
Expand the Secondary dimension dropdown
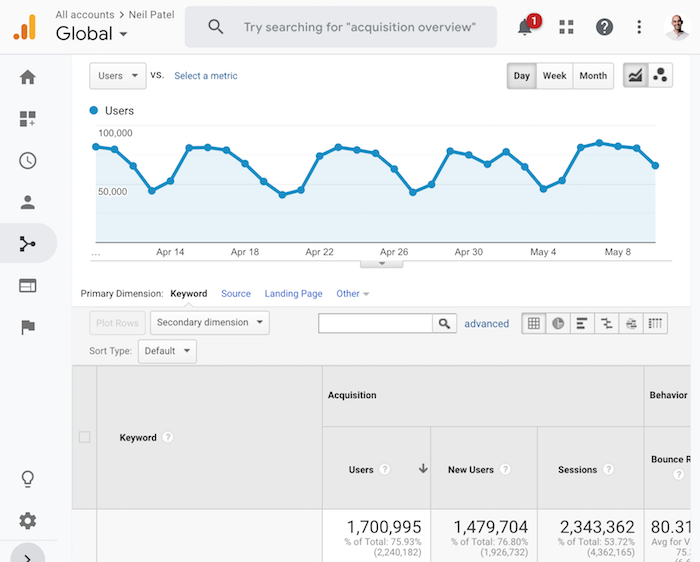[x=210, y=323]
